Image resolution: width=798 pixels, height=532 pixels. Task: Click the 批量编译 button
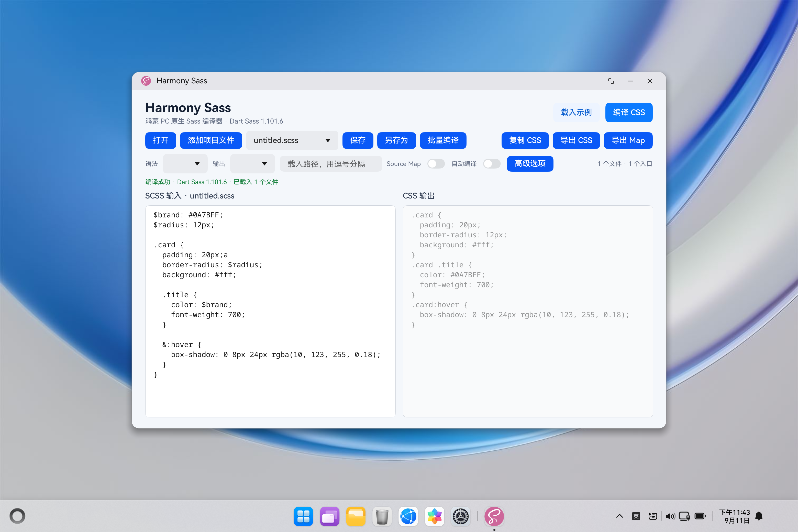443,140
